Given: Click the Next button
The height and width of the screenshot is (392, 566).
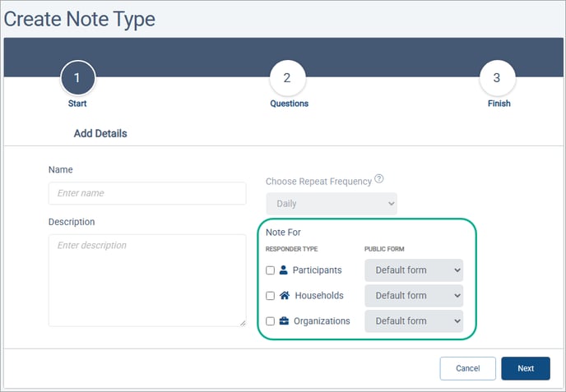Looking at the screenshot, I should (525, 368).
